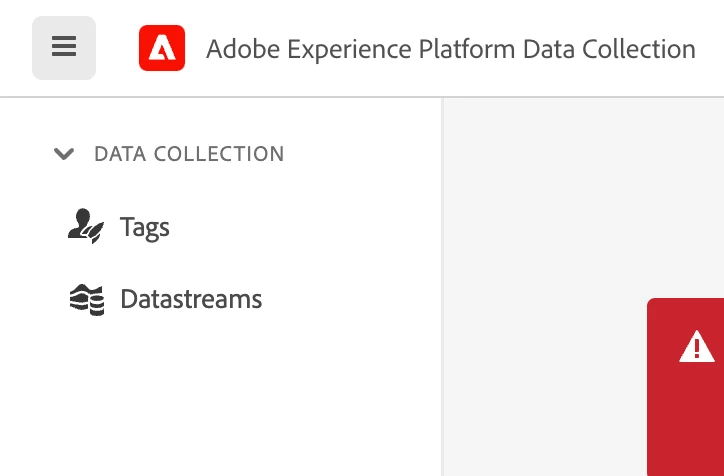724x476 pixels.
Task: Open the Datastreams navigation item
Action: (x=191, y=299)
